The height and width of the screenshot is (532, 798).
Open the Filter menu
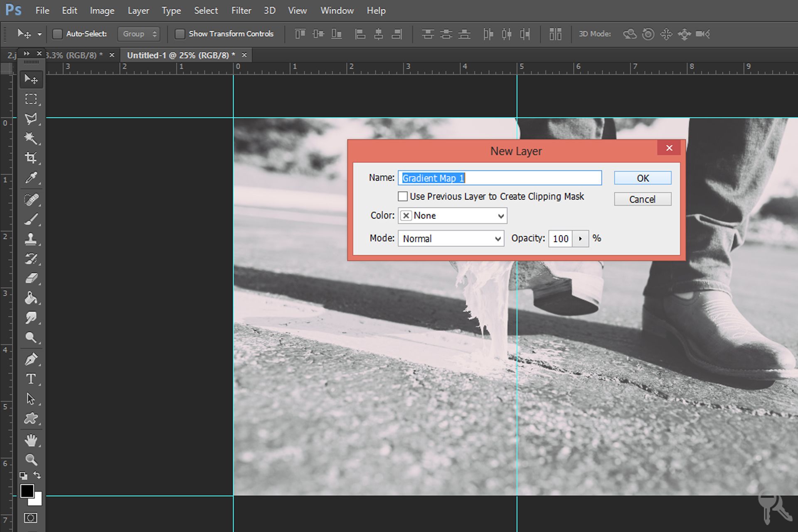pyautogui.click(x=241, y=10)
